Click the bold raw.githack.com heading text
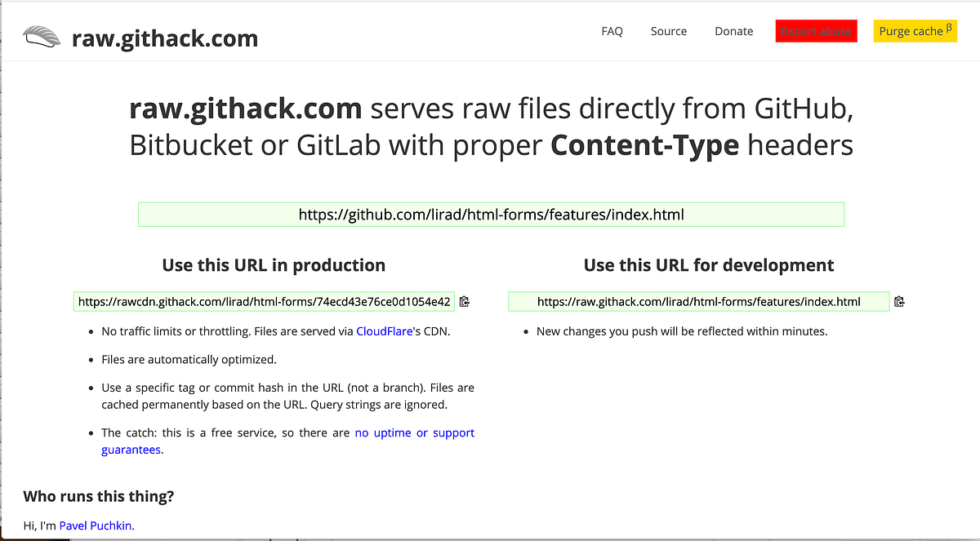The height and width of the screenshot is (541, 980). pyautogui.click(x=245, y=108)
